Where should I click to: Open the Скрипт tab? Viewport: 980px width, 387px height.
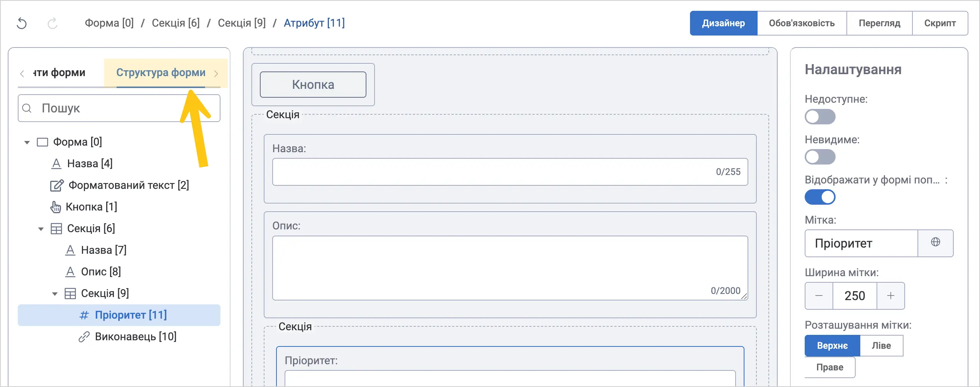coord(940,23)
